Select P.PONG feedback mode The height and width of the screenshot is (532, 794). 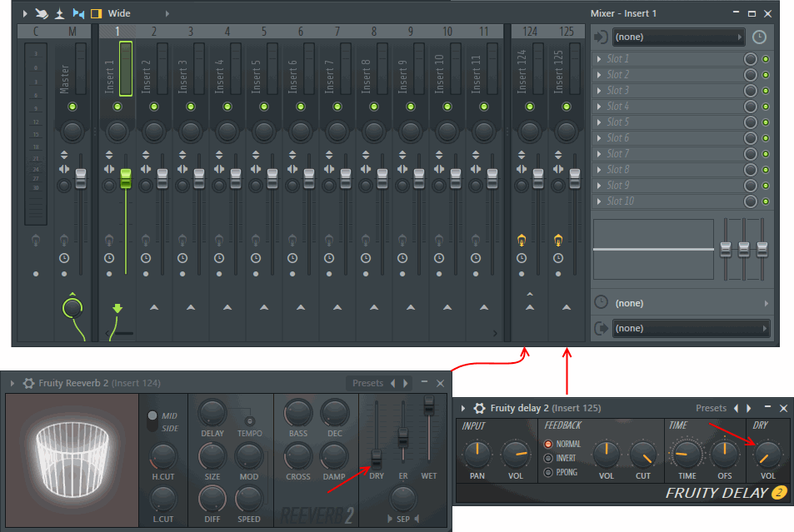pyautogui.click(x=548, y=472)
